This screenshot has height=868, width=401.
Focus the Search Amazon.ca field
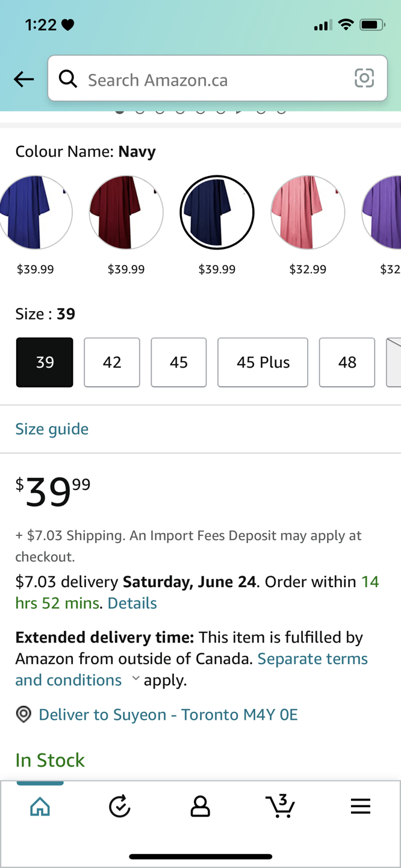[217, 78]
